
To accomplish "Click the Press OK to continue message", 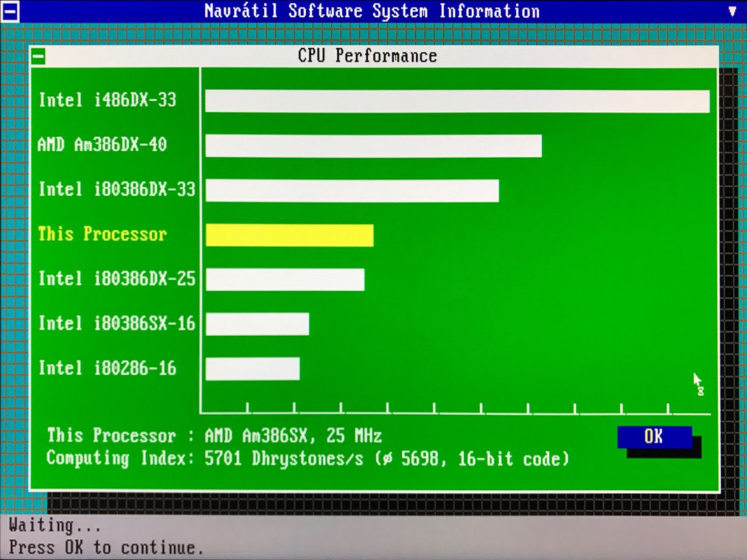I will 106,547.
